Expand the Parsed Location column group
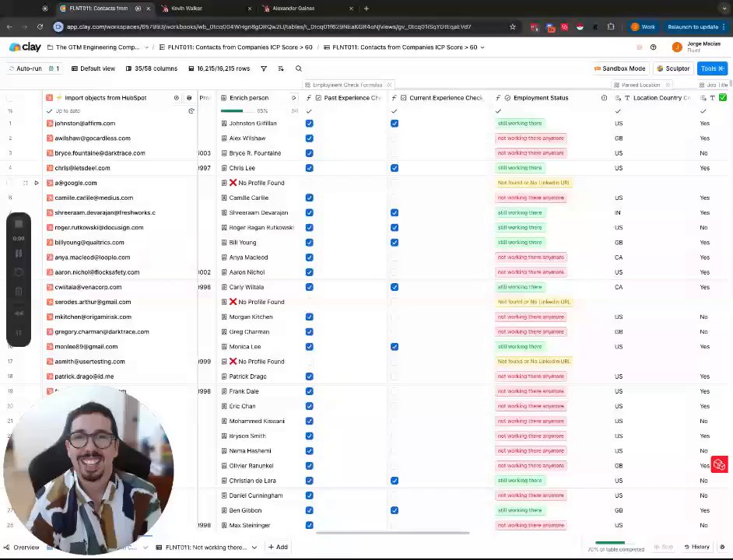The image size is (733, 560). pyautogui.click(x=667, y=85)
